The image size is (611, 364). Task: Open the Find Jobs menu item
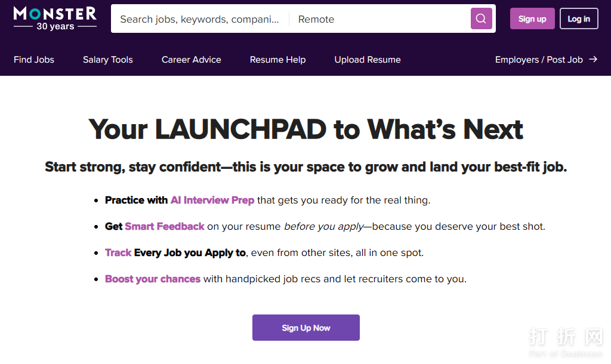pyautogui.click(x=34, y=60)
